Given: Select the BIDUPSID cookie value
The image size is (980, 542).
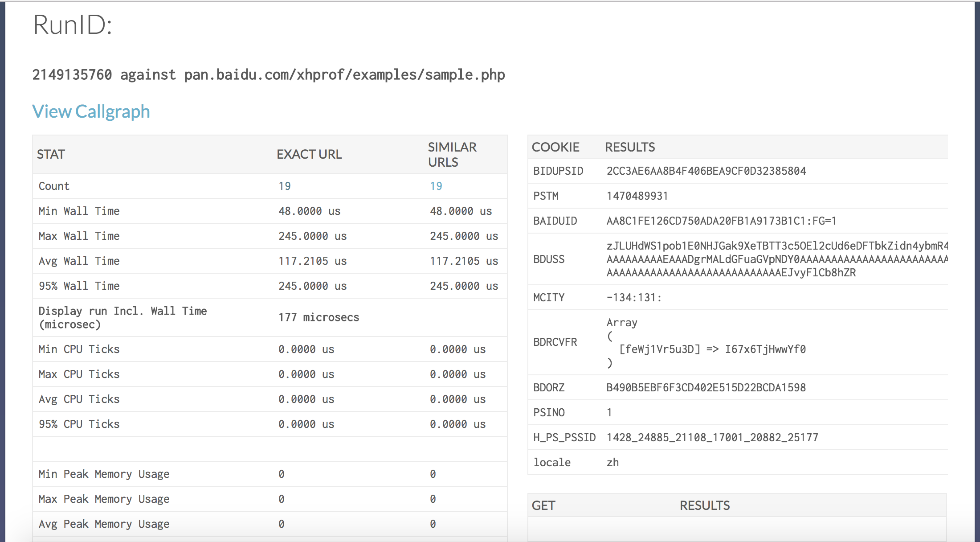Looking at the screenshot, I should (706, 171).
